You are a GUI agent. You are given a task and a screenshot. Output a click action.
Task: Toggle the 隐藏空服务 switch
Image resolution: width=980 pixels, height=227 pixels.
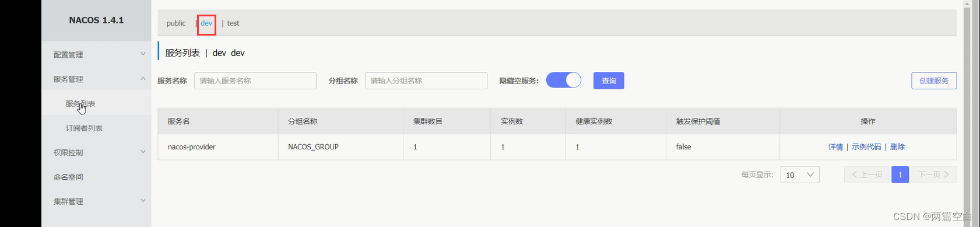(x=564, y=81)
